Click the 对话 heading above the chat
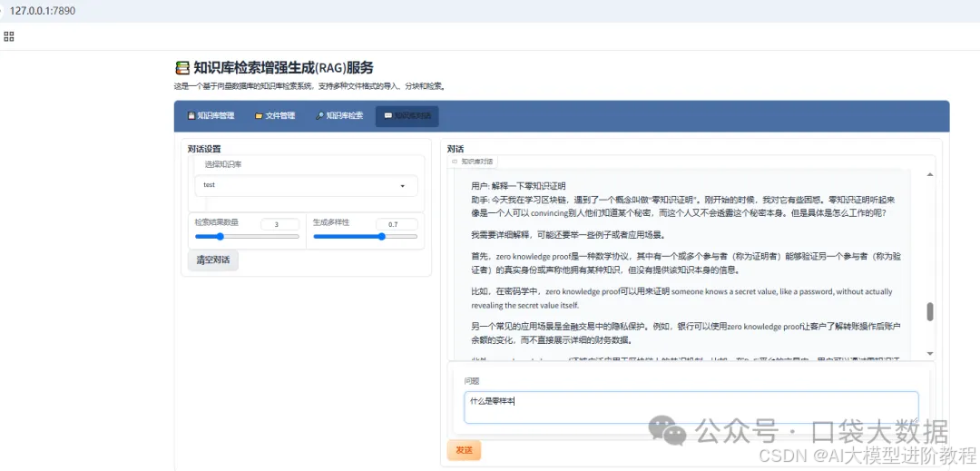The image size is (980, 471). pyautogui.click(x=456, y=149)
